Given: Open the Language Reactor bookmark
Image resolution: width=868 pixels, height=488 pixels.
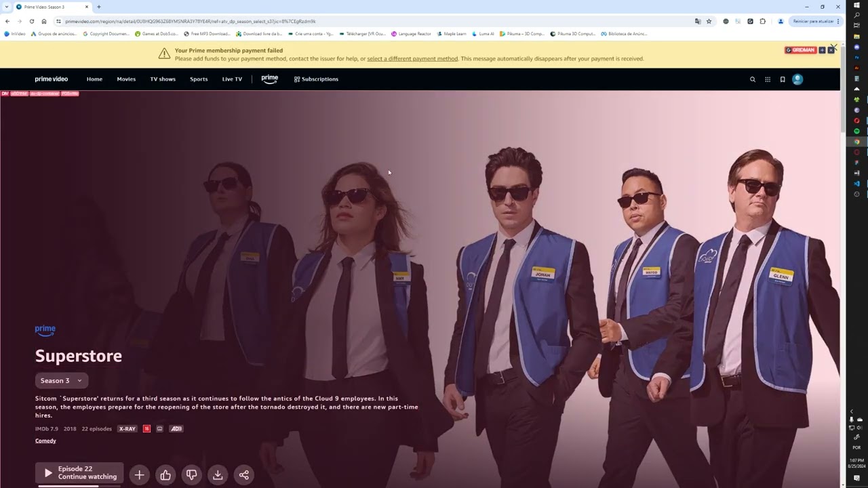Looking at the screenshot, I should pos(411,33).
